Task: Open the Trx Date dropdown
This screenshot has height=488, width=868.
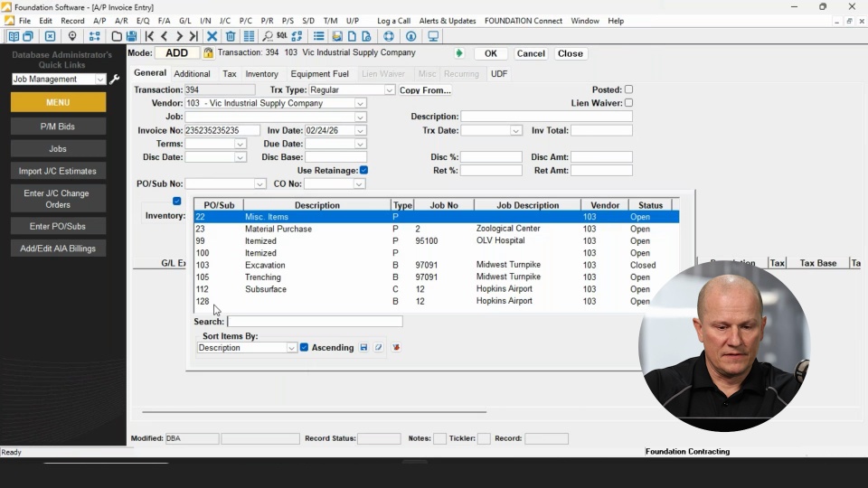Action: (x=516, y=130)
